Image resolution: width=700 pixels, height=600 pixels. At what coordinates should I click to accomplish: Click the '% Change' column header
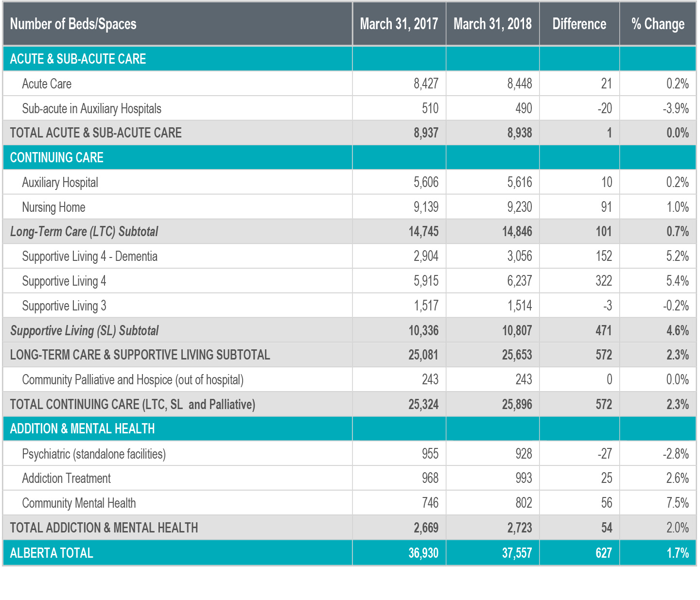658,24
